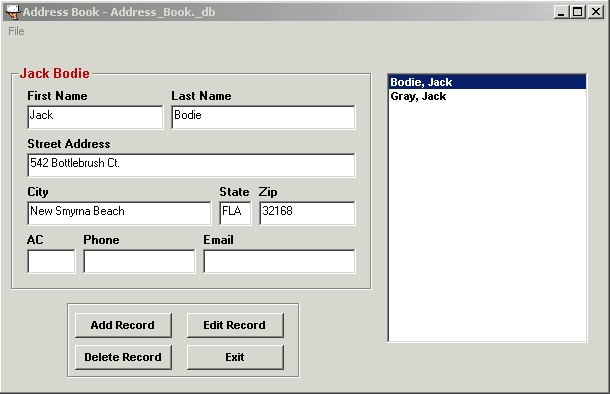The height and width of the screenshot is (394, 610).
Task: Select Gray, Jack in the contact list
Action: coord(487,96)
